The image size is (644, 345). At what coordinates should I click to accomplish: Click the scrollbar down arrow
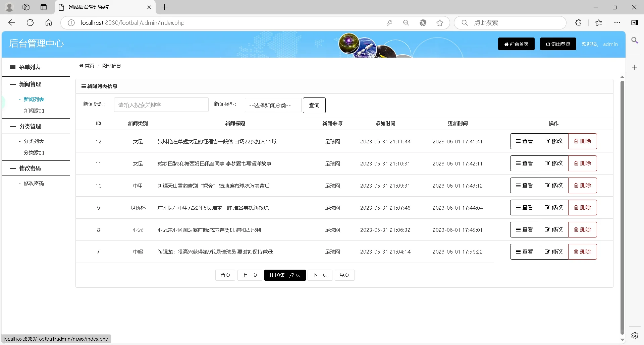click(x=623, y=339)
